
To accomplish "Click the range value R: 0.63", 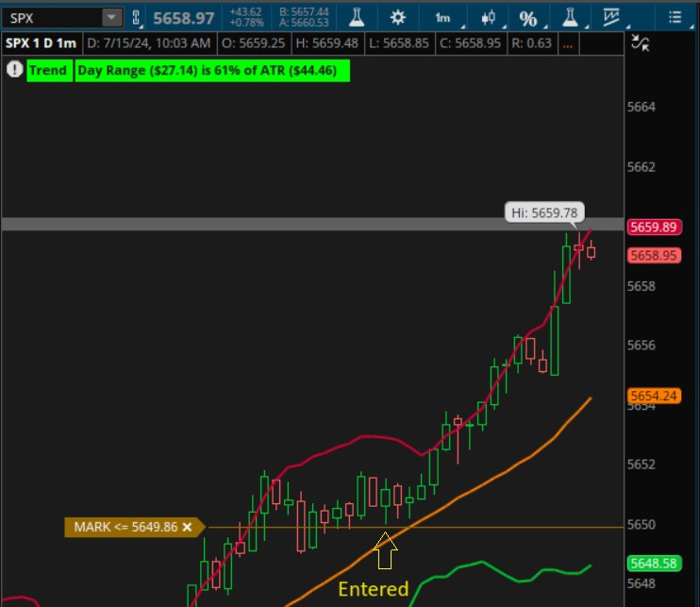I will pyautogui.click(x=531, y=43).
